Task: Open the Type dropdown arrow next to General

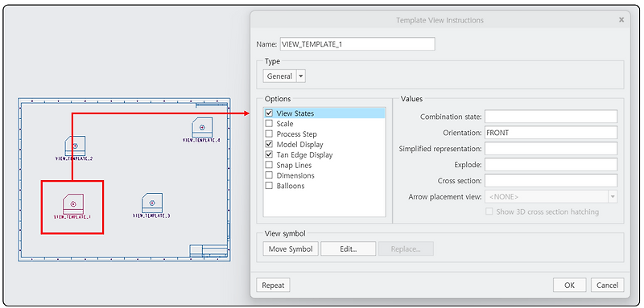Action: coord(300,76)
